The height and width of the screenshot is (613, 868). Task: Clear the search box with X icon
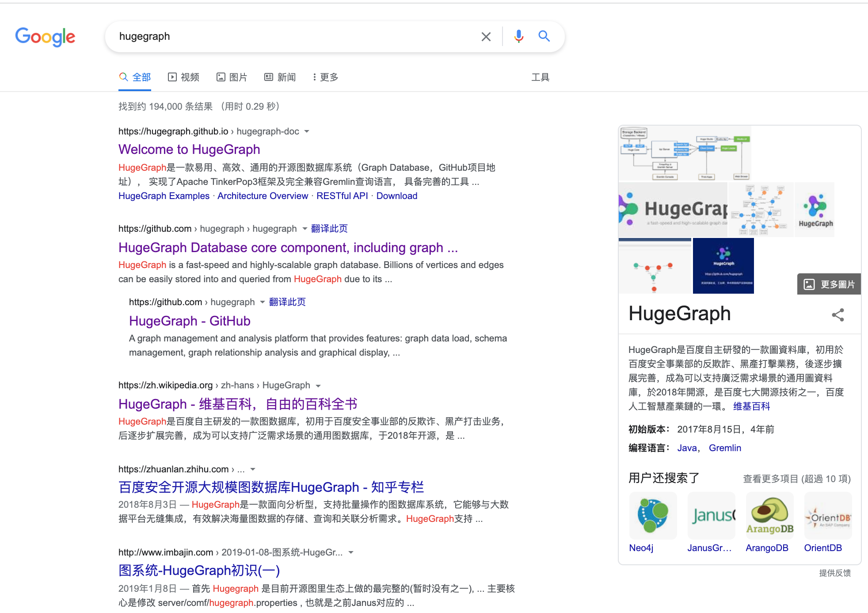[x=486, y=37]
